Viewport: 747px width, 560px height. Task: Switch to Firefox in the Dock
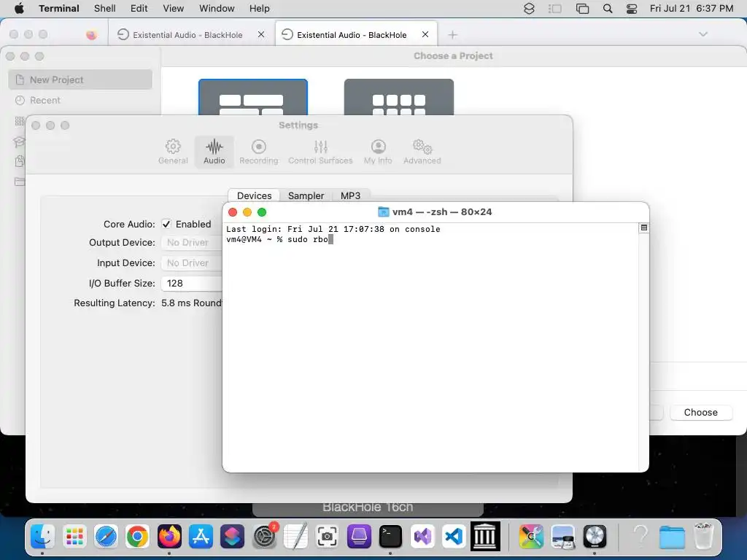click(169, 537)
